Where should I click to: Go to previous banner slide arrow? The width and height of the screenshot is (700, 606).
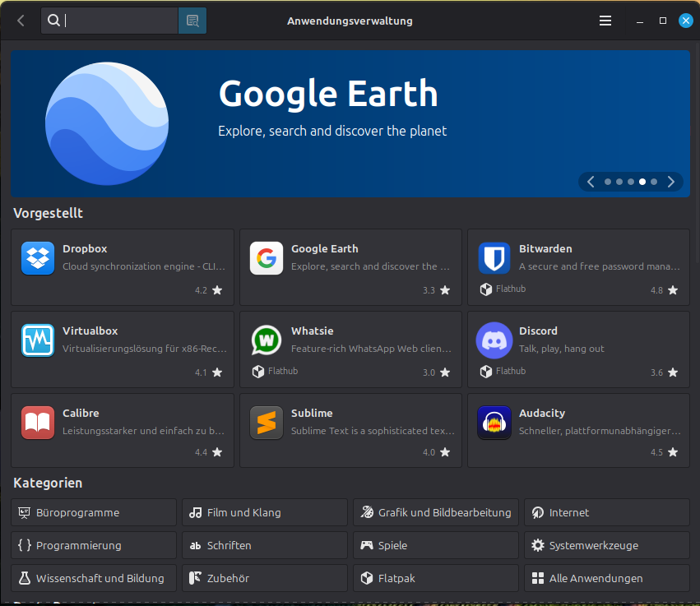pos(591,182)
